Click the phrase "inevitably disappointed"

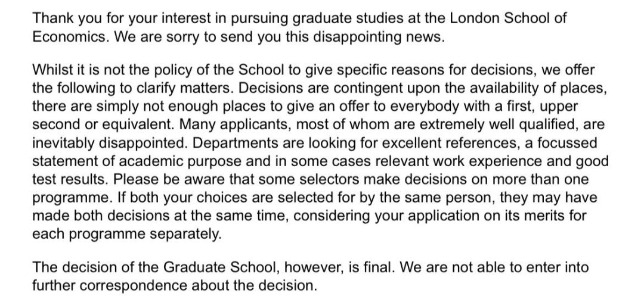tap(110, 143)
